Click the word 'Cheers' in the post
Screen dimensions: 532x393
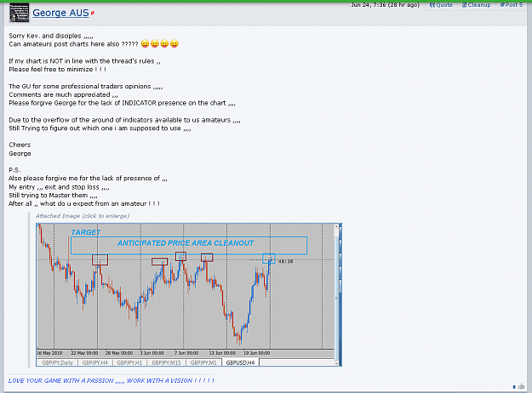point(20,145)
